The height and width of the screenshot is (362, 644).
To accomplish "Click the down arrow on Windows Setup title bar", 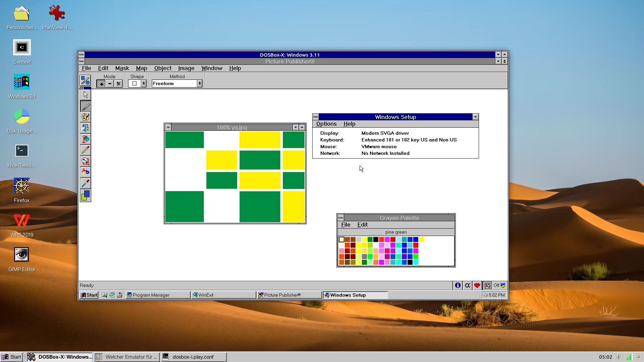I will point(475,117).
